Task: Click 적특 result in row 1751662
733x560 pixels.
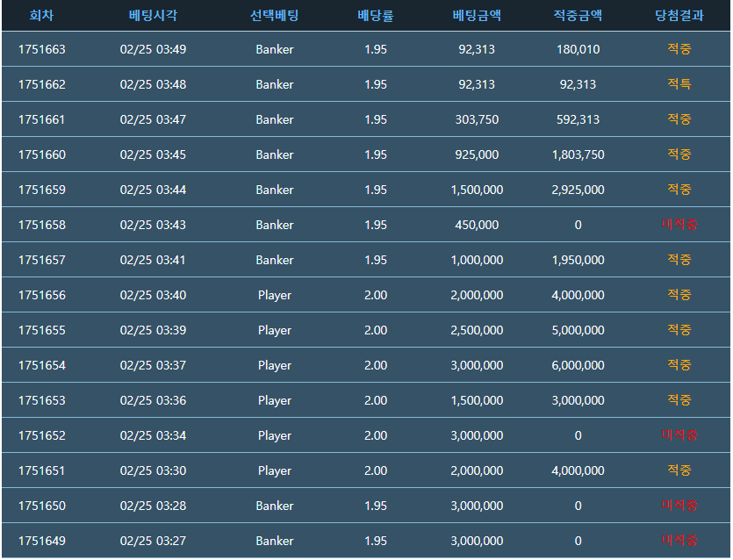Action: [679, 84]
